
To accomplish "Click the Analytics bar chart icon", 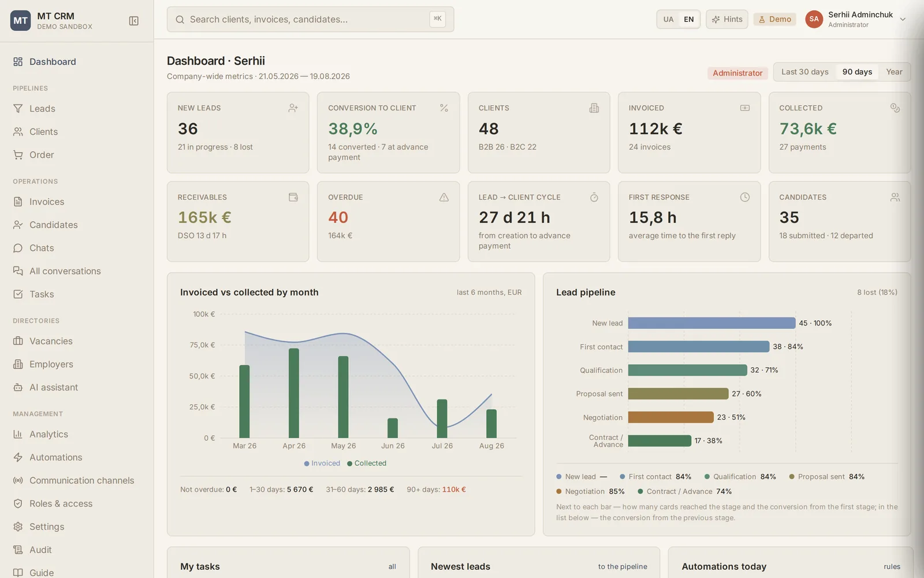I will [18, 434].
